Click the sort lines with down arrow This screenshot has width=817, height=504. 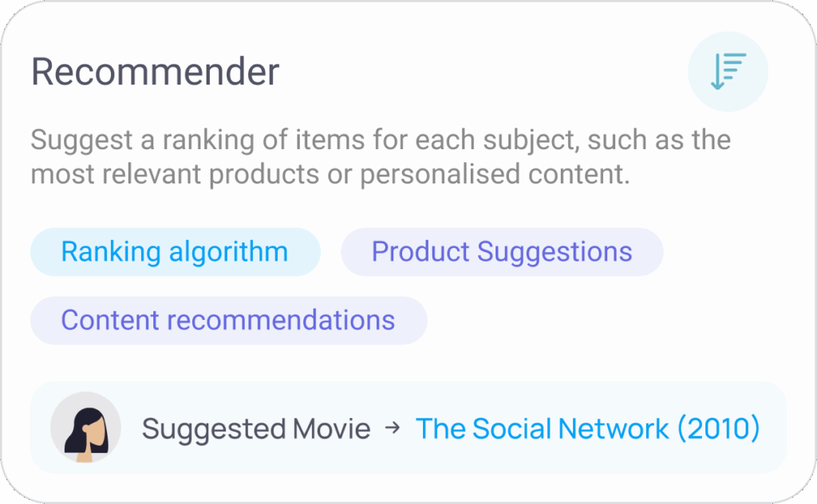coord(728,71)
